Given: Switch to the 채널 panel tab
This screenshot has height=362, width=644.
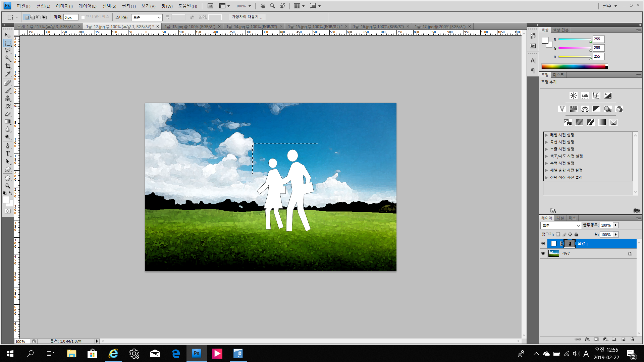Looking at the screenshot, I should tap(560, 218).
